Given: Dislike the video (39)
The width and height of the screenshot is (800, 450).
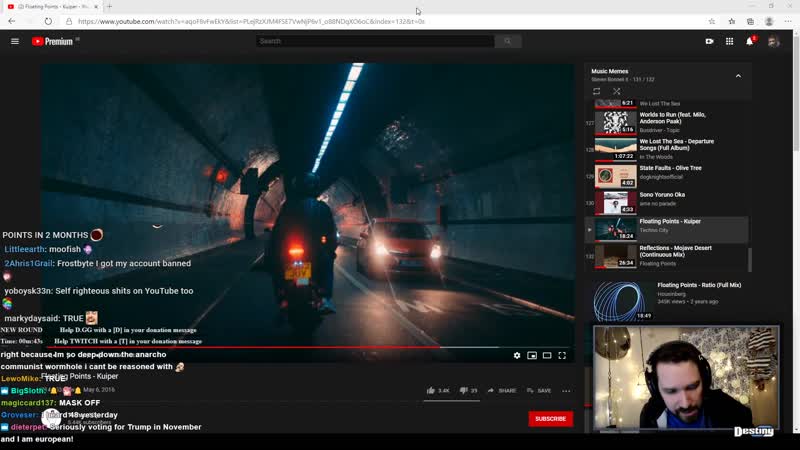Looking at the screenshot, I should 468,390.
